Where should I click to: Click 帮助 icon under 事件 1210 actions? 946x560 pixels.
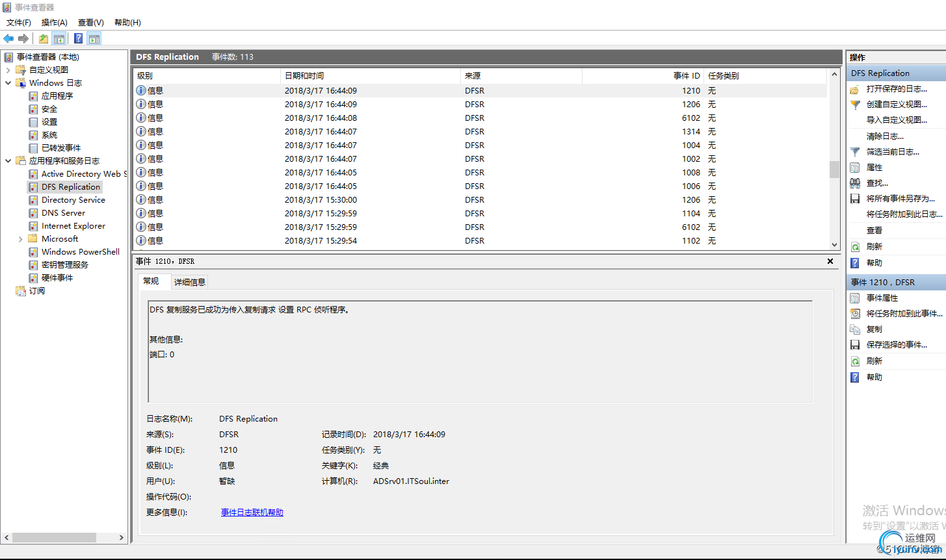point(855,377)
